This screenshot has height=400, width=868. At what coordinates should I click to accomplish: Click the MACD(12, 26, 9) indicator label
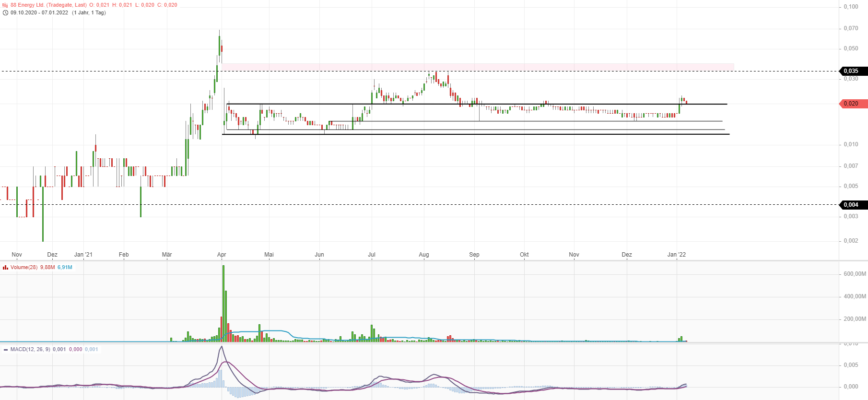(x=30, y=349)
